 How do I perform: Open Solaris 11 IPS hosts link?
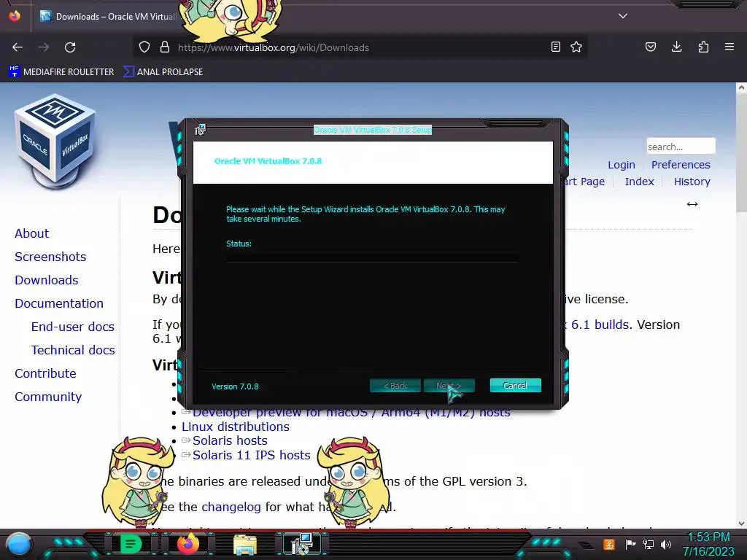click(251, 455)
